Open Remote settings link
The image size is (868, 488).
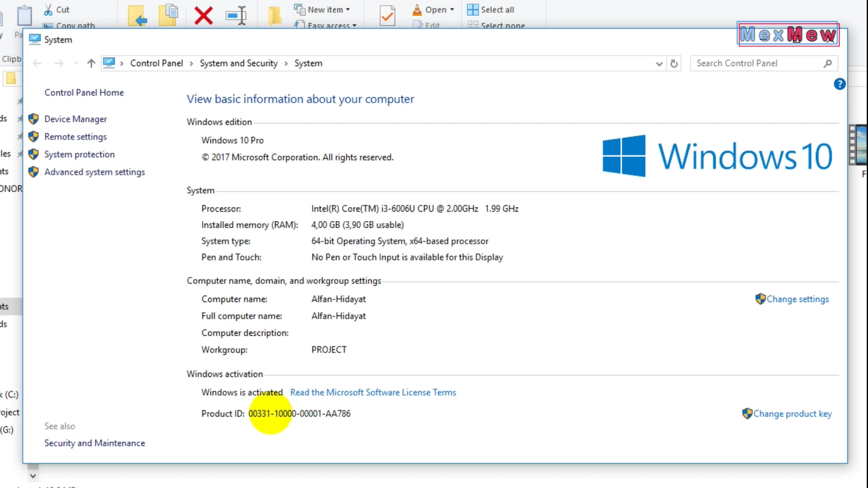coord(76,137)
